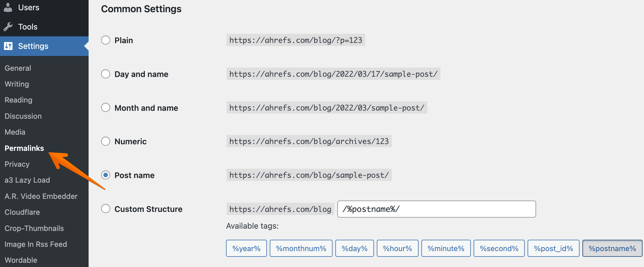Click the Settings sliders icon

[8, 46]
